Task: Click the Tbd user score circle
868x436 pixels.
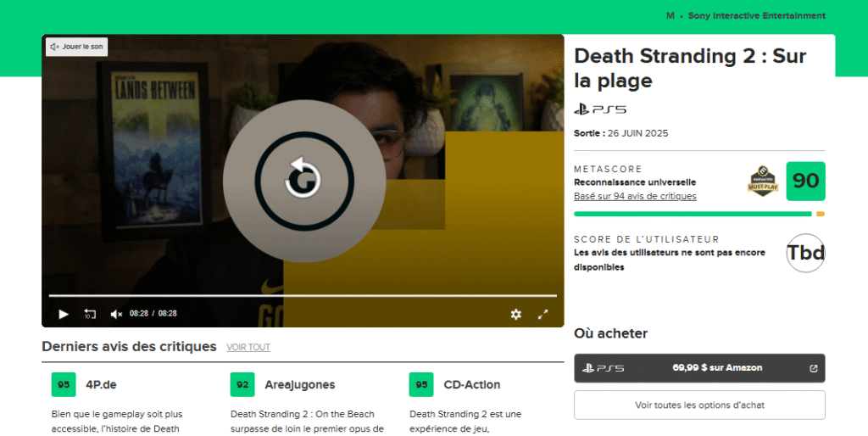Action: tap(805, 253)
